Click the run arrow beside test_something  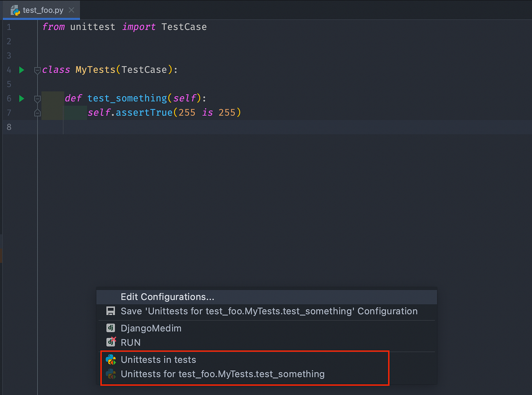coord(21,98)
